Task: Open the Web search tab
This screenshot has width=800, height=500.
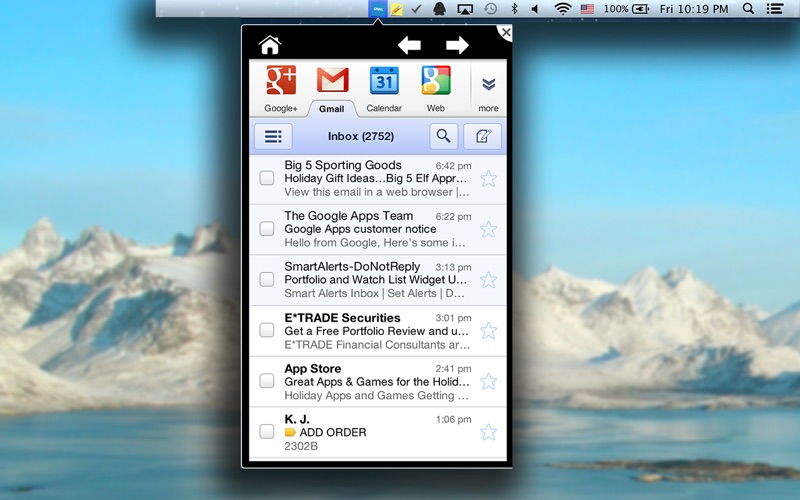Action: pyautogui.click(x=436, y=88)
